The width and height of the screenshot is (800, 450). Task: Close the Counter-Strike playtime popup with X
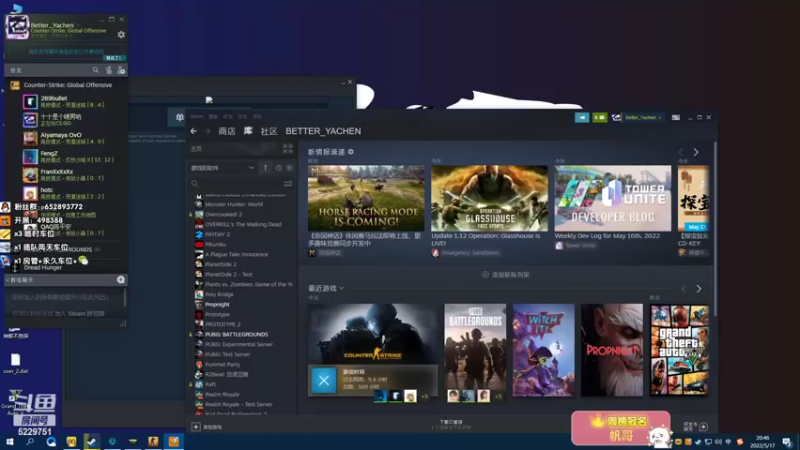tap(323, 380)
